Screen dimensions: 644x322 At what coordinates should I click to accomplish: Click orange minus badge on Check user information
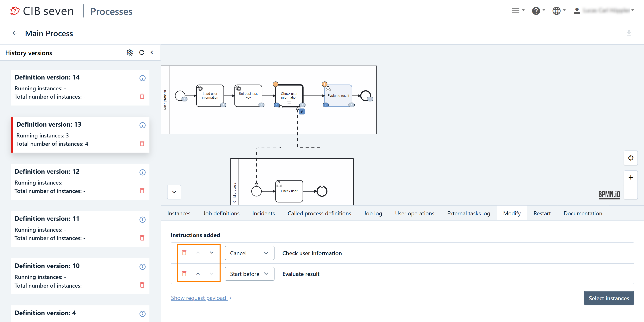point(275,84)
